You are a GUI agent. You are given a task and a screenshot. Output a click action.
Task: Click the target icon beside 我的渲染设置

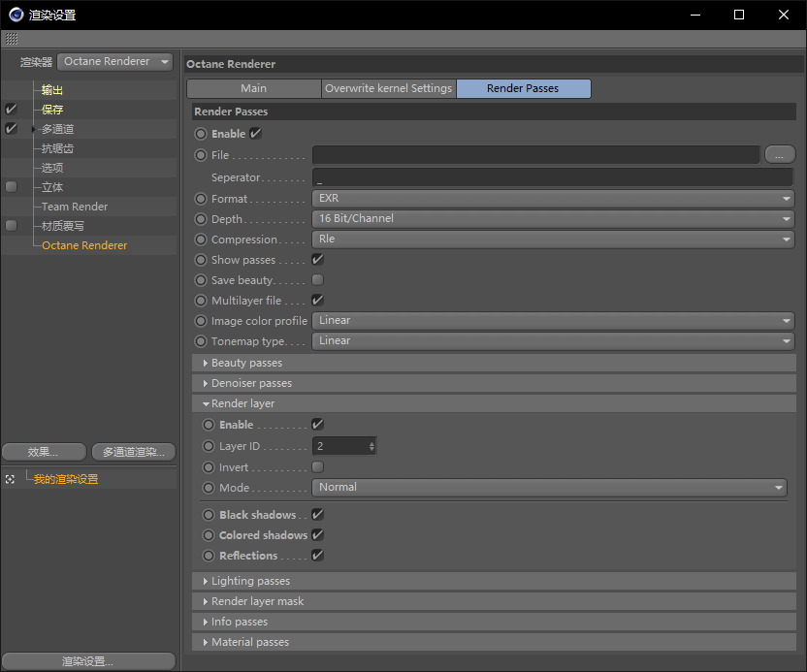point(10,479)
